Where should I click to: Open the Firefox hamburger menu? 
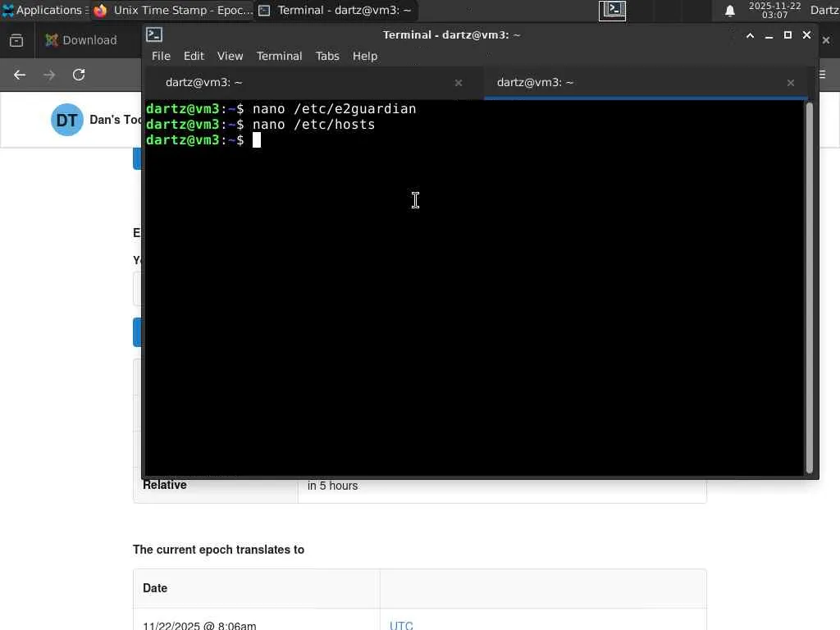click(823, 75)
